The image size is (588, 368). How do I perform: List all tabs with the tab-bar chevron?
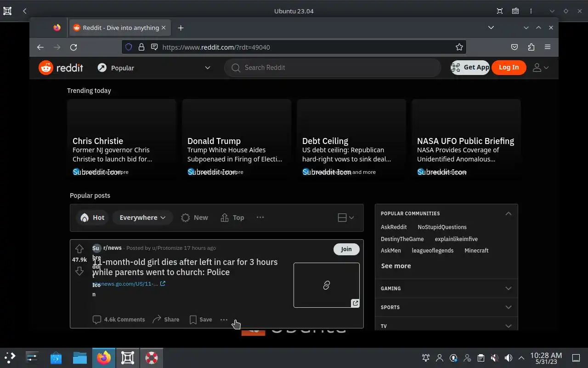pyautogui.click(x=491, y=28)
